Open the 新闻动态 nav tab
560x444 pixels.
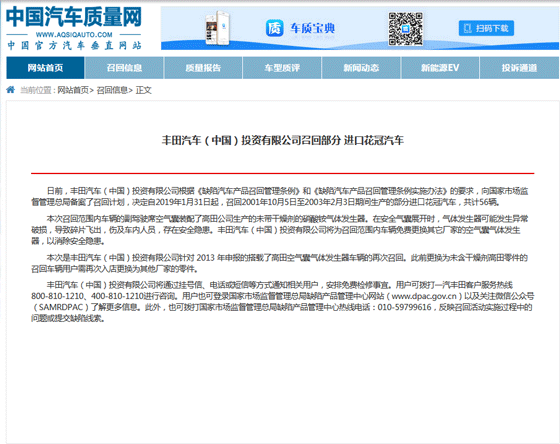click(x=361, y=68)
